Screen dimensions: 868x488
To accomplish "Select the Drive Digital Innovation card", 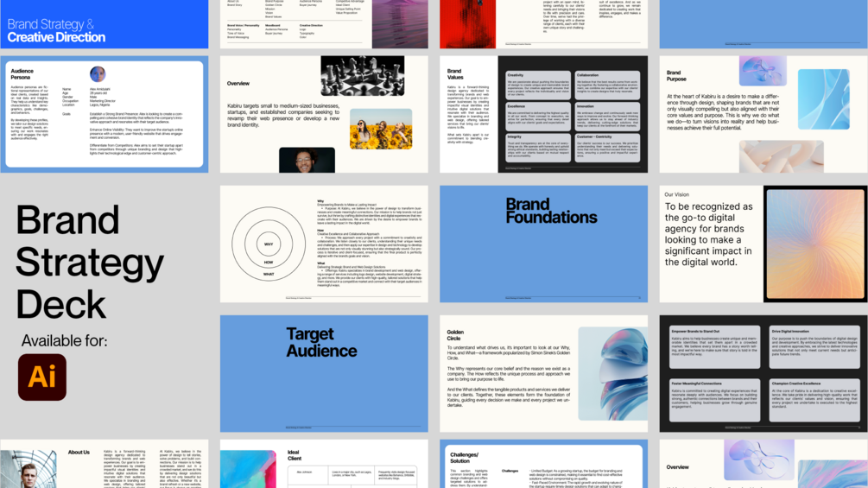I will 814,347.
